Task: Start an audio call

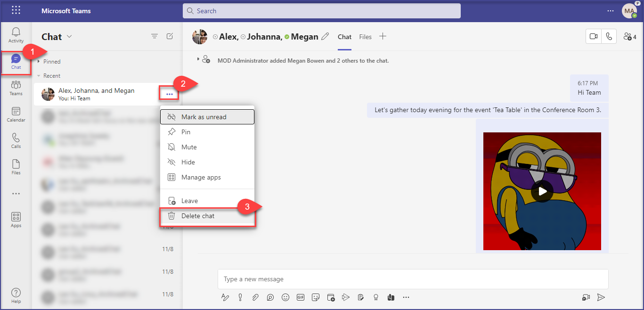Action: click(609, 37)
